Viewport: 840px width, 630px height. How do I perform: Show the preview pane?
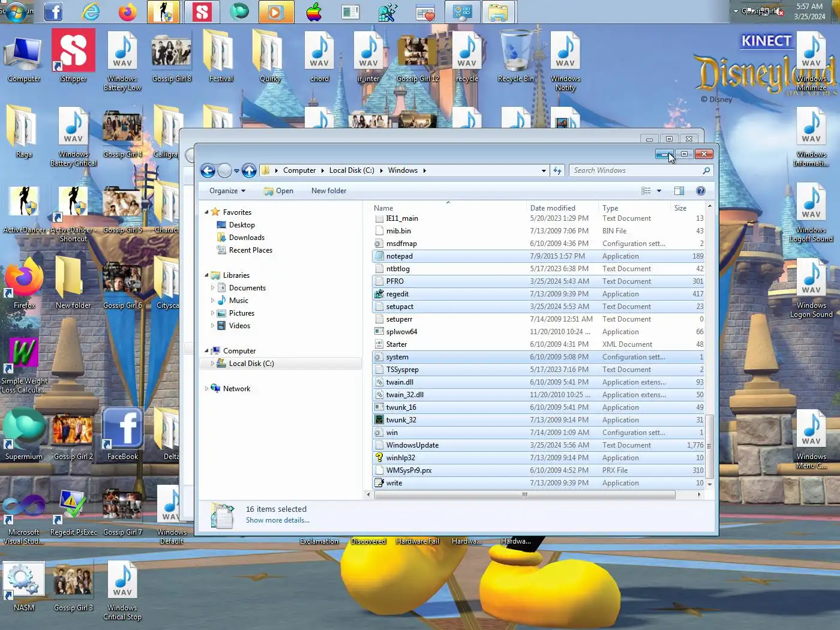tap(679, 191)
